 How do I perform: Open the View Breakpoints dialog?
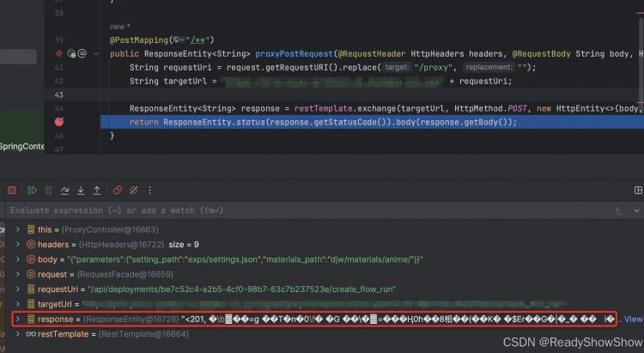[118, 191]
